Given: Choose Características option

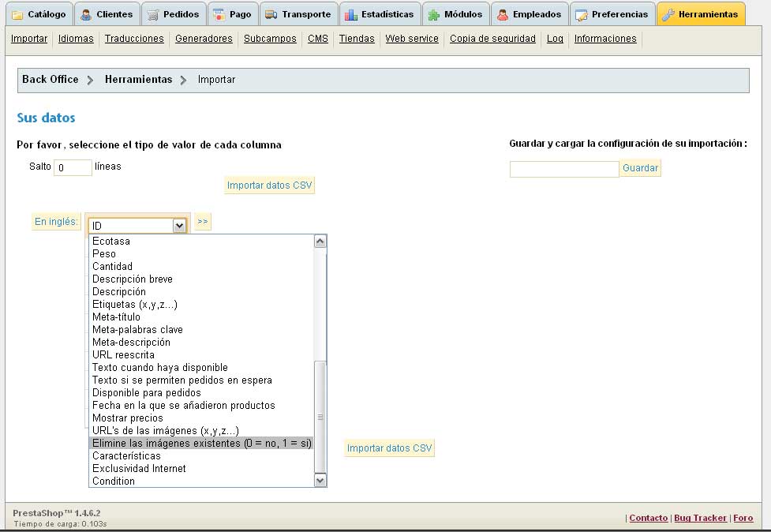Looking at the screenshot, I should pos(201,455).
